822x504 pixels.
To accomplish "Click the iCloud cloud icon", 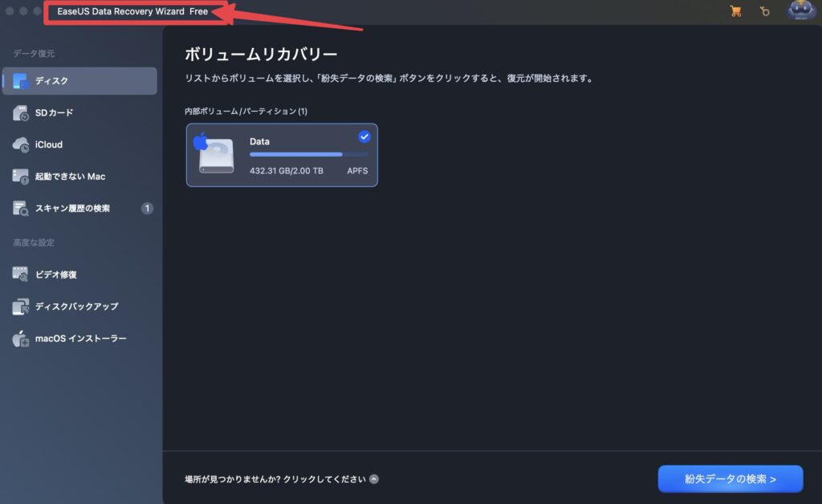I will 22,144.
